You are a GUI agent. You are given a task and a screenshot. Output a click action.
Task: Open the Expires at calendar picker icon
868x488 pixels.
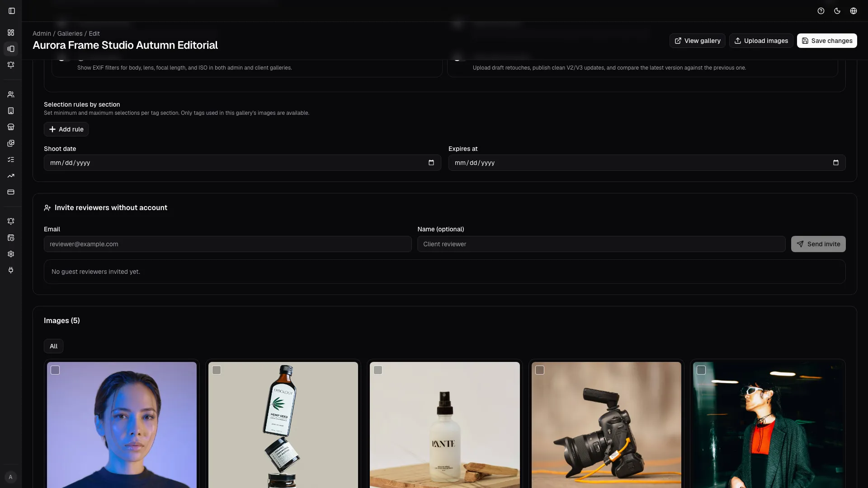[x=836, y=163]
